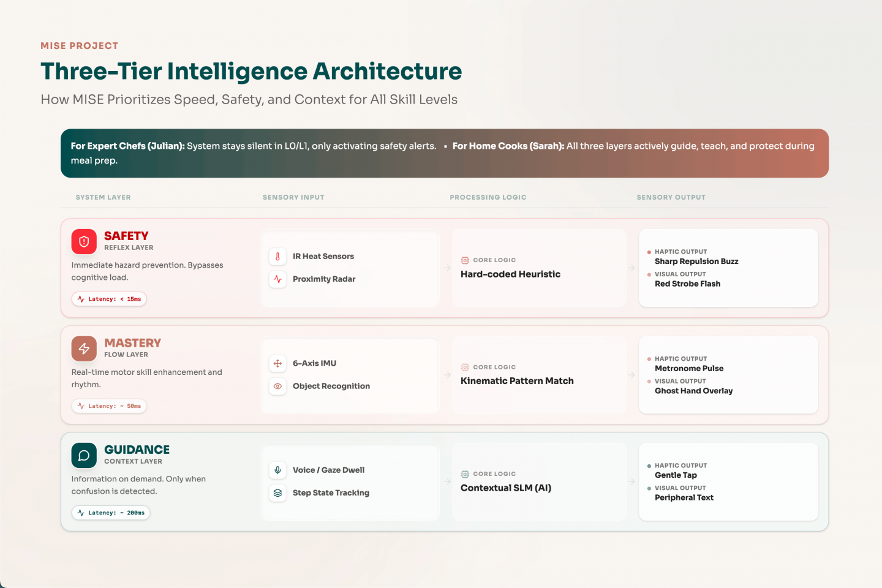
Task: Click the Step State Tracking layers icon
Action: [x=277, y=493]
